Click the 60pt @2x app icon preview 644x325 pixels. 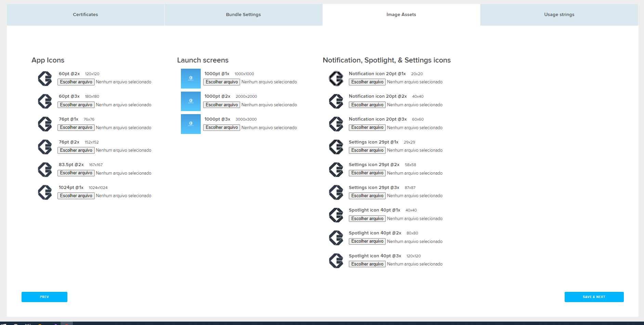45,79
